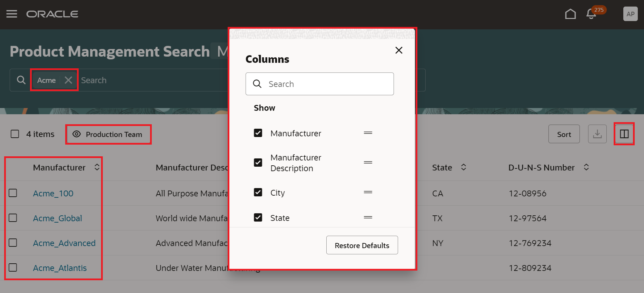Click the Oracle logo
The image size is (644, 293).
point(52,14)
